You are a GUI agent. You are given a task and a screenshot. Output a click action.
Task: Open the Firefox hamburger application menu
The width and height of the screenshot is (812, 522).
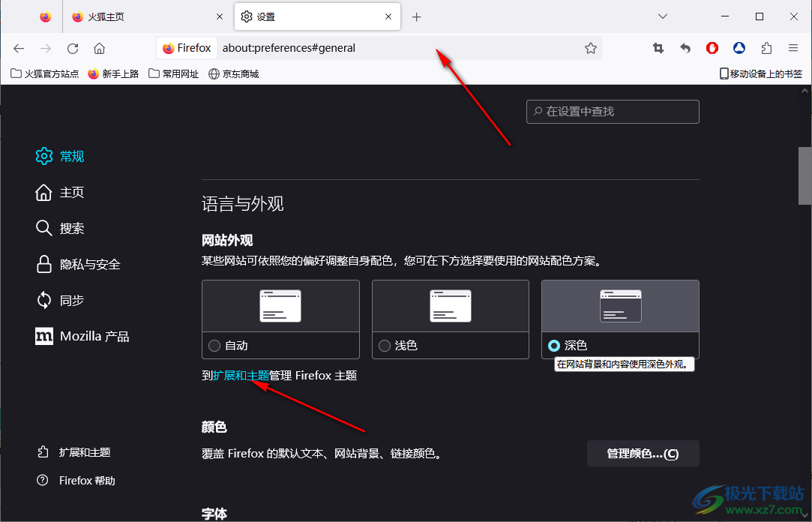pyautogui.click(x=793, y=48)
